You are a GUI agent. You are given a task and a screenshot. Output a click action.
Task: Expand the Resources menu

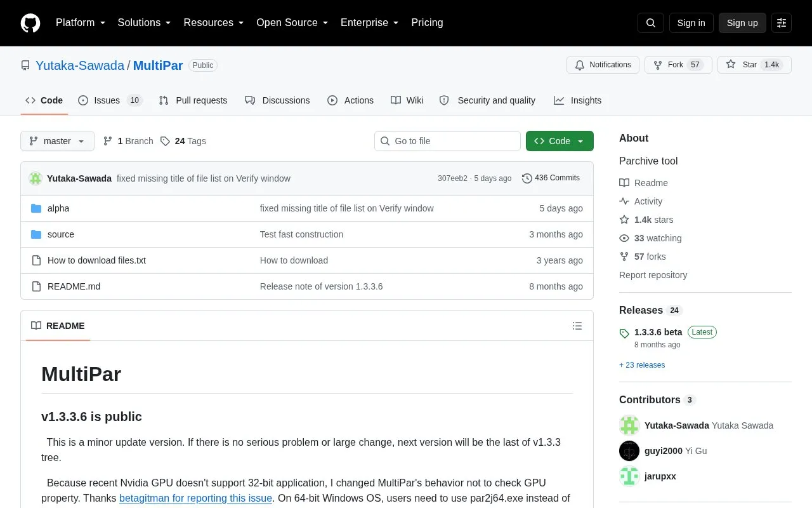pyautogui.click(x=214, y=23)
